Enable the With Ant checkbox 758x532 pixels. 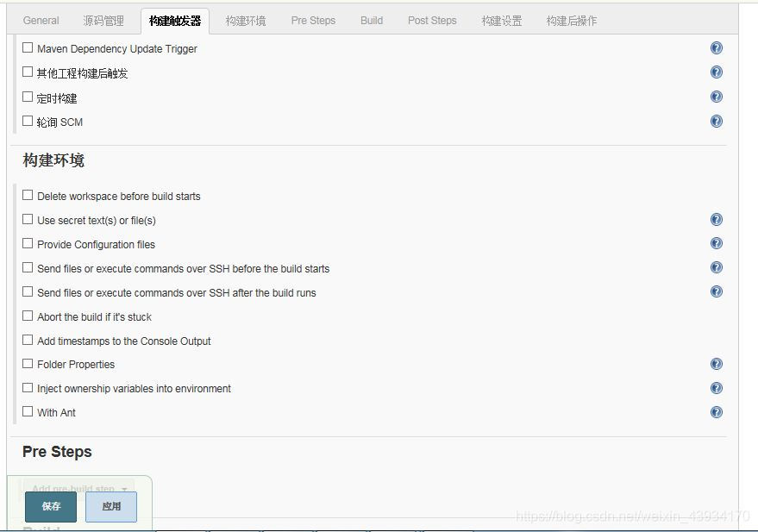[x=28, y=411]
